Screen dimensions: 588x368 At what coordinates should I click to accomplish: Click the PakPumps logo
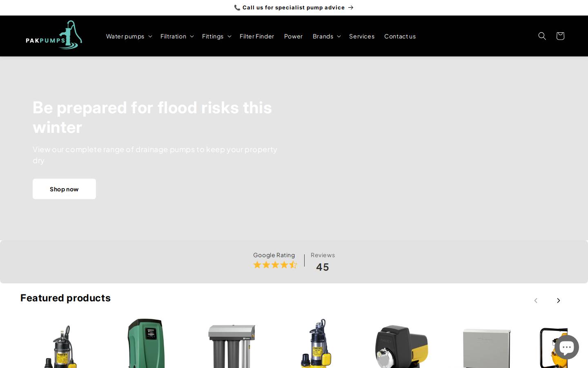click(54, 35)
